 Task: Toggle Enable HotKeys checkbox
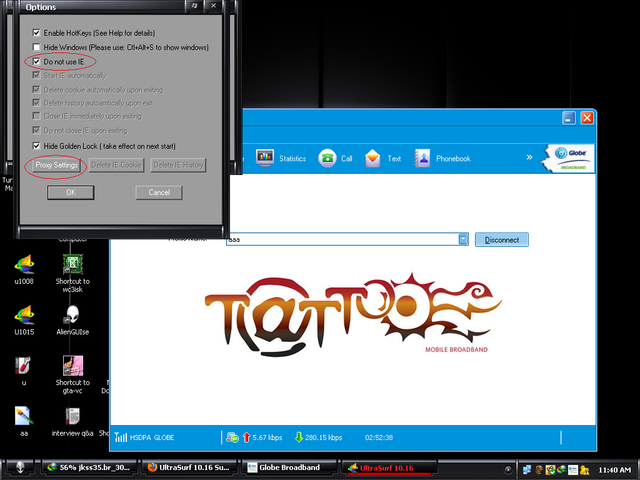36,33
